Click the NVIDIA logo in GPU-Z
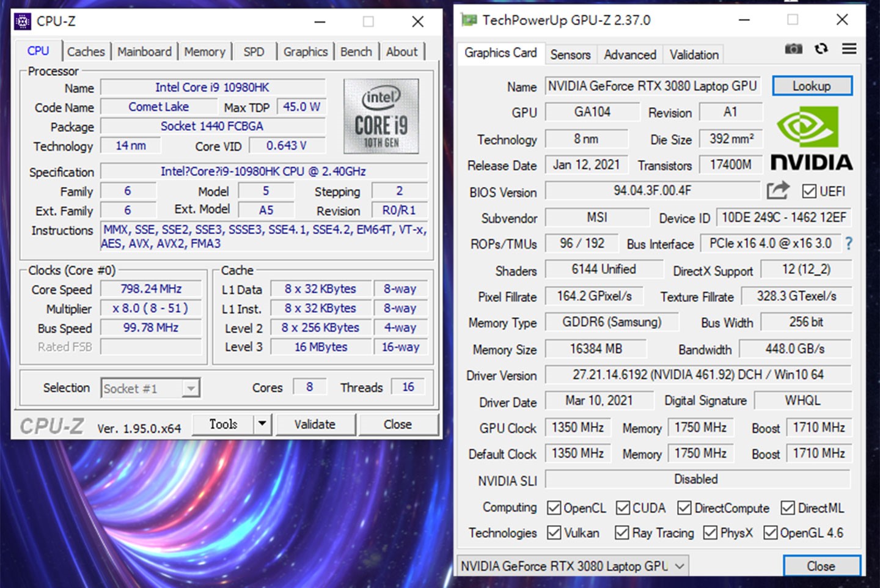Image resolution: width=880 pixels, height=588 pixels. 812,138
